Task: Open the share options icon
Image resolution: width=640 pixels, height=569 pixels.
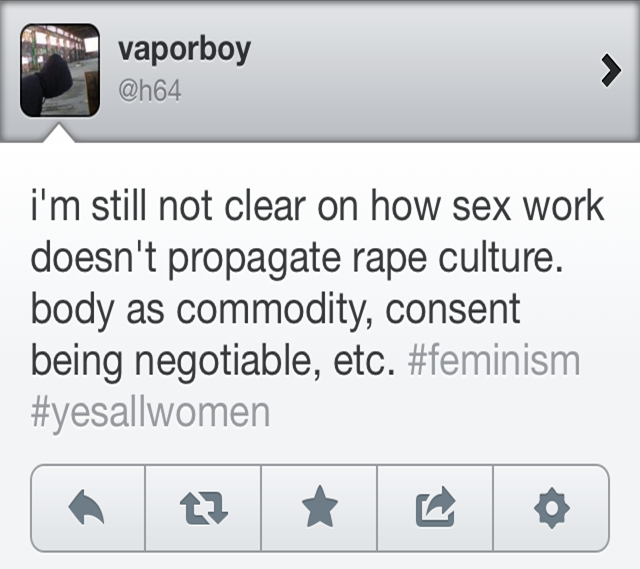Action: [435, 509]
